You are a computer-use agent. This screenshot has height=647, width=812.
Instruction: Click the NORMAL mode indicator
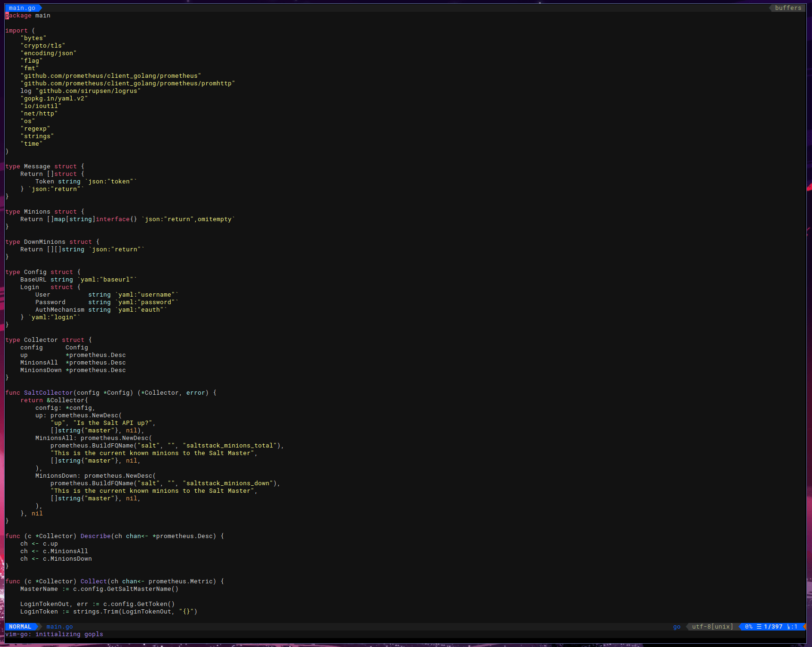(20, 626)
